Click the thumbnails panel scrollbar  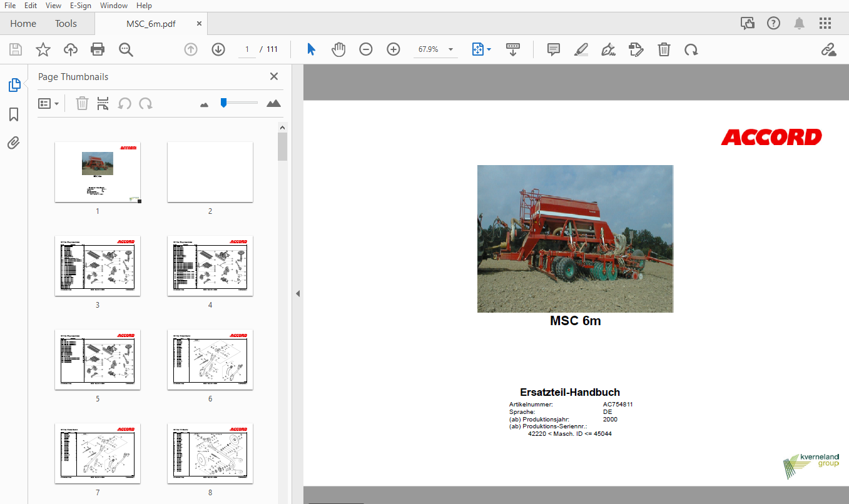click(x=283, y=146)
